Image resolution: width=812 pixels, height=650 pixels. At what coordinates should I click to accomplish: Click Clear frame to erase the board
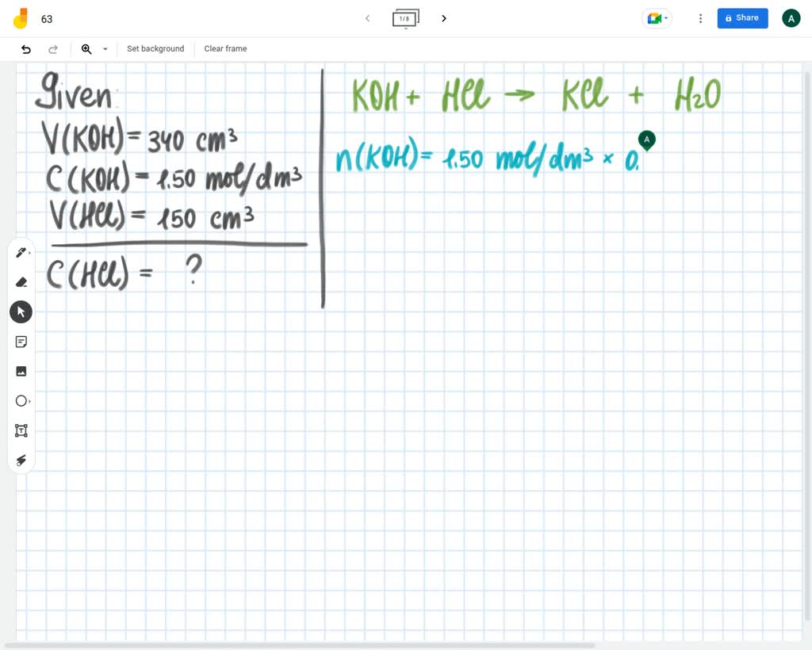225,48
